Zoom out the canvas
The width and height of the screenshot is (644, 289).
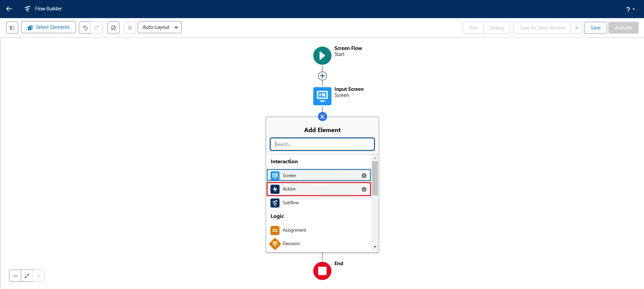[x=15, y=276]
